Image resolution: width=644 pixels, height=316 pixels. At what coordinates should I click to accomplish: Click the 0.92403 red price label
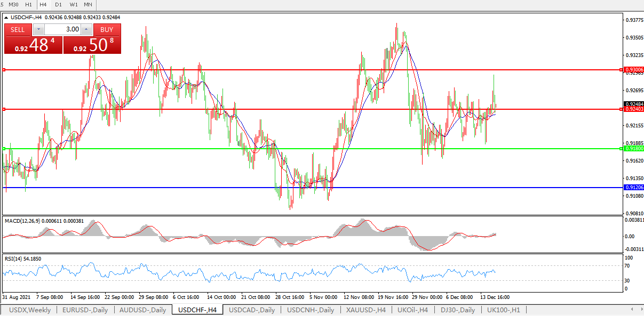tap(634, 109)
